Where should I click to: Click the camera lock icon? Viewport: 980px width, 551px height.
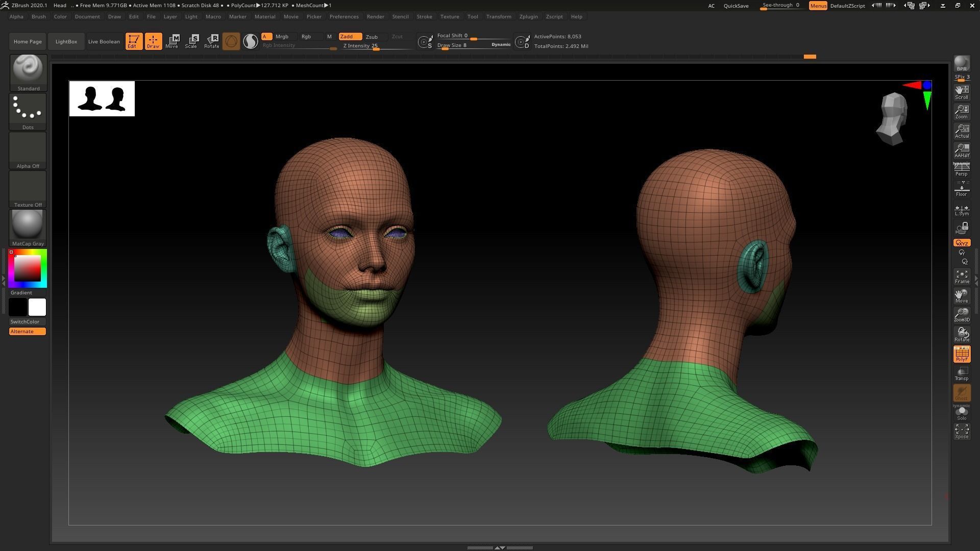[962, 228]
